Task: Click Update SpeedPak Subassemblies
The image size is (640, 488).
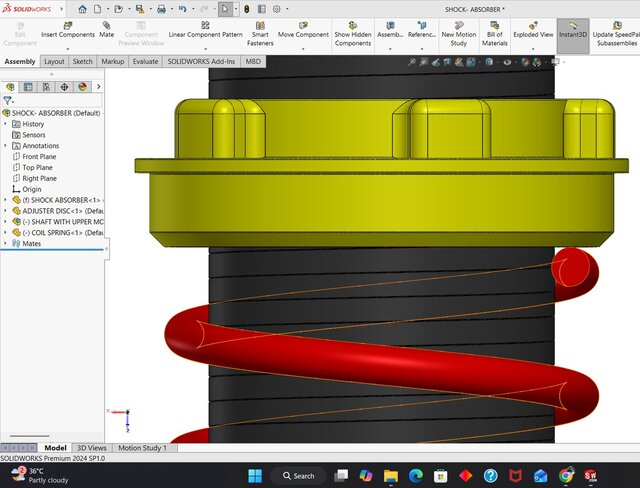Action: [616, 33]
